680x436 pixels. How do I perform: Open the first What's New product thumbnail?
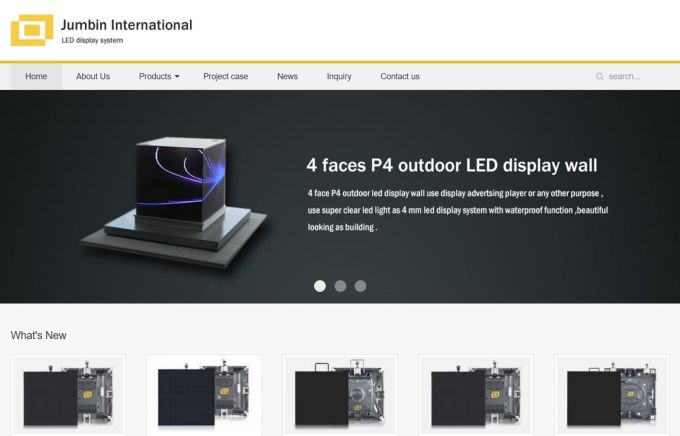tap(68, 396)
